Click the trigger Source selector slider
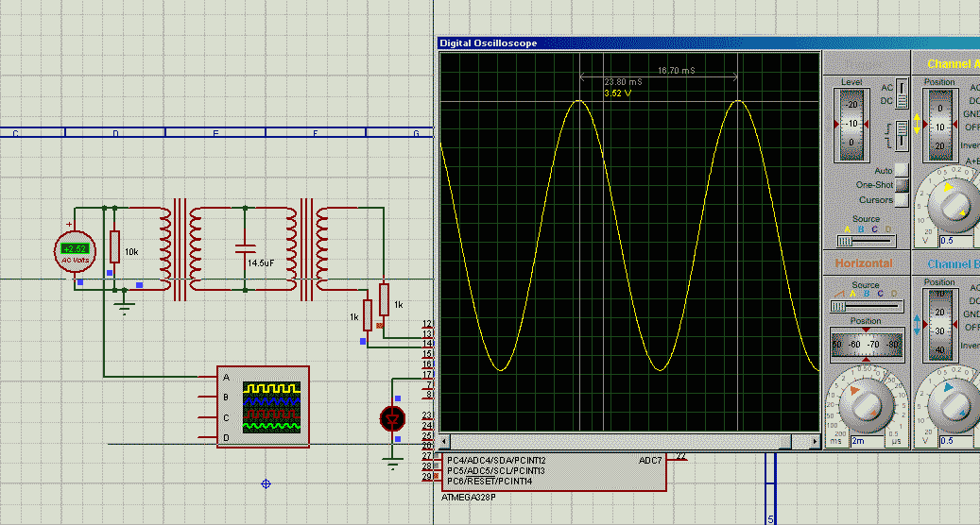 click(x=867, y=241)
